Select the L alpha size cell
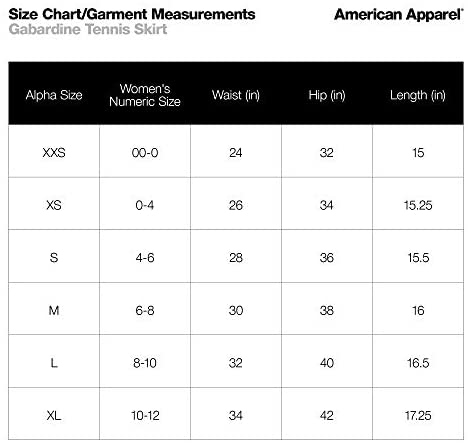 coord(54,363)
